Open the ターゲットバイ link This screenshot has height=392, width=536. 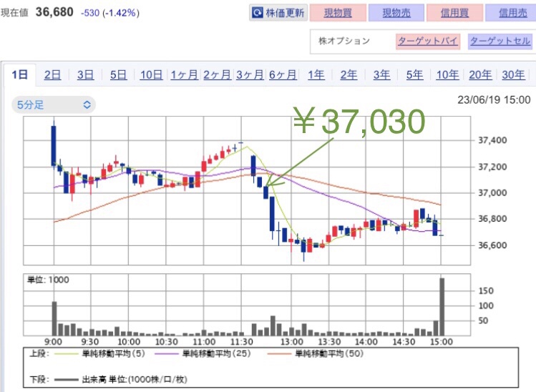pyautogui.click(x=428, y=41)
